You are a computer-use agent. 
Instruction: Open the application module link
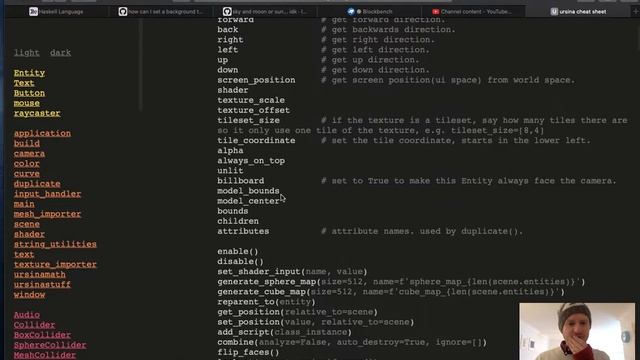click(x=42, y=133)
